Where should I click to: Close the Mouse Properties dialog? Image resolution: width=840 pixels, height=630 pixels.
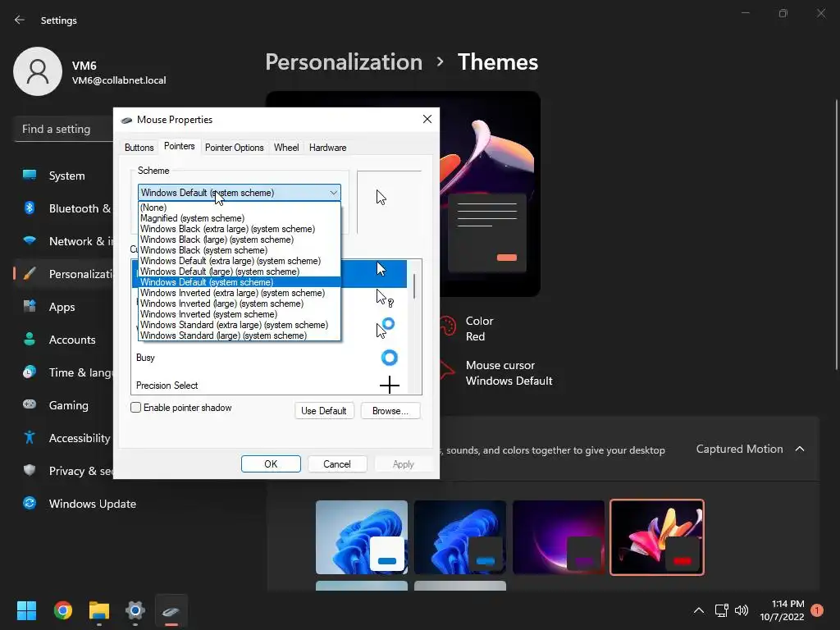tap(427, 119)
